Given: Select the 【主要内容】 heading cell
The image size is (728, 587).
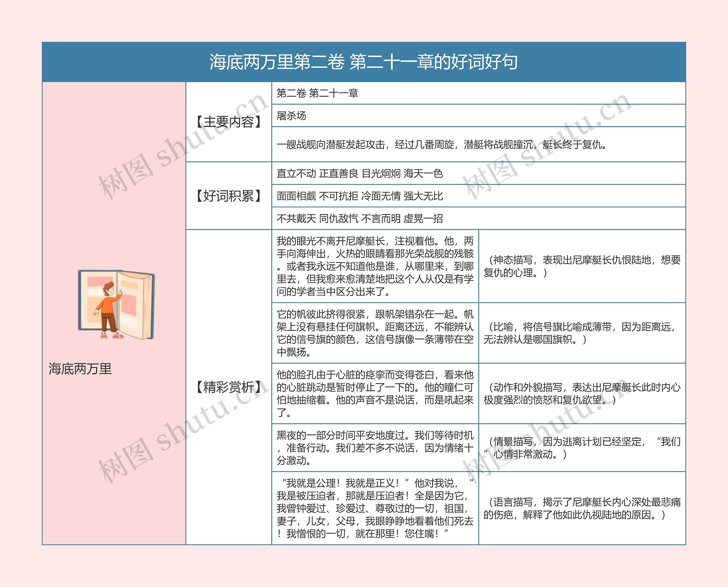Looking at the screenshot, I should click(x=229, y=122).
